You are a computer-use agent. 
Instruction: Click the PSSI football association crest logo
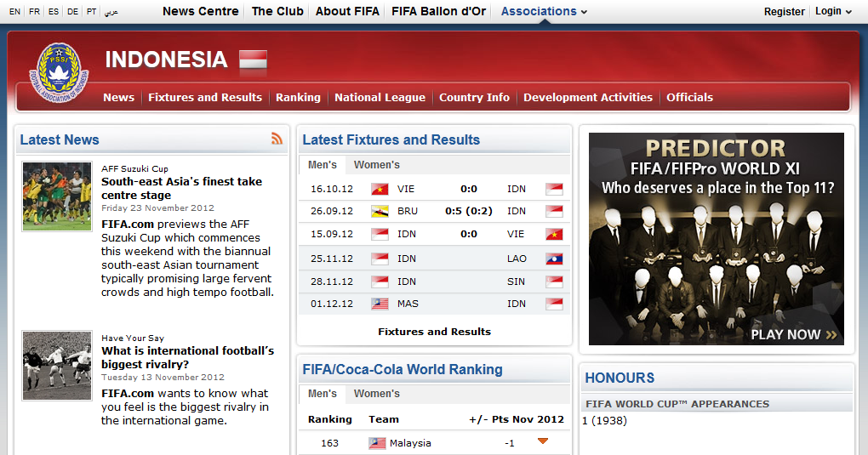(x=58, y=72)
